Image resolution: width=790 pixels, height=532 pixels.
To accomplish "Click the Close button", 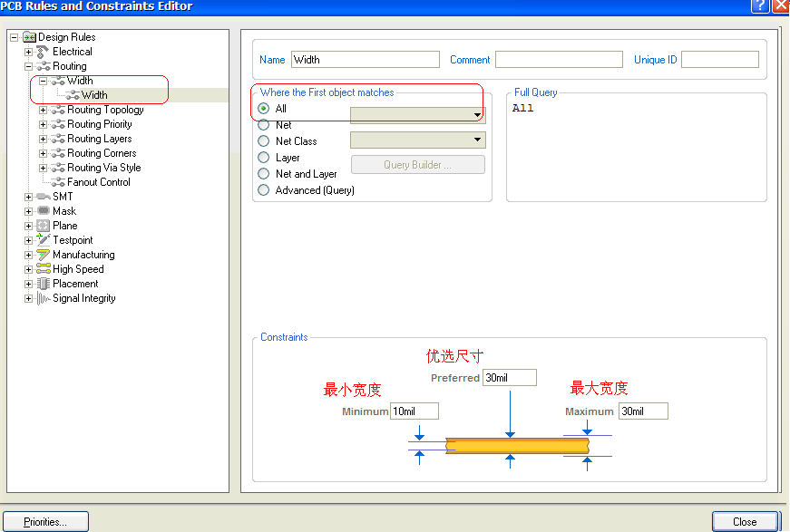I will click(745, 522).
